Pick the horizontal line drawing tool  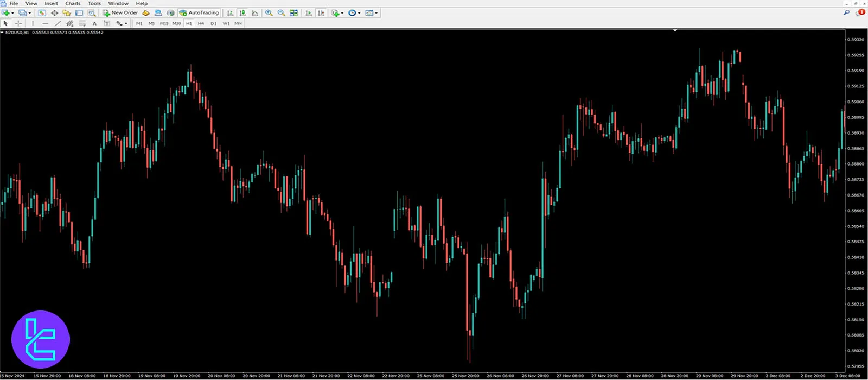coord(45,23)
